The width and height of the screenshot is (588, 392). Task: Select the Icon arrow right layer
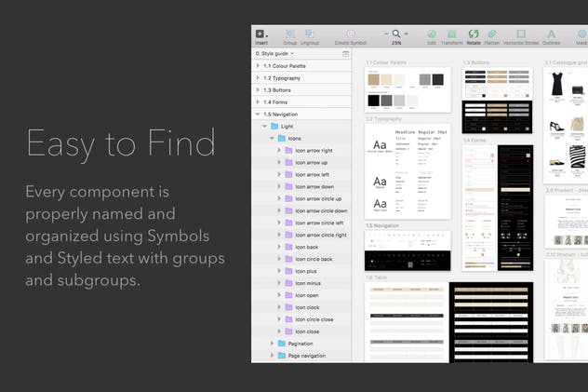(x=314, y=150)
